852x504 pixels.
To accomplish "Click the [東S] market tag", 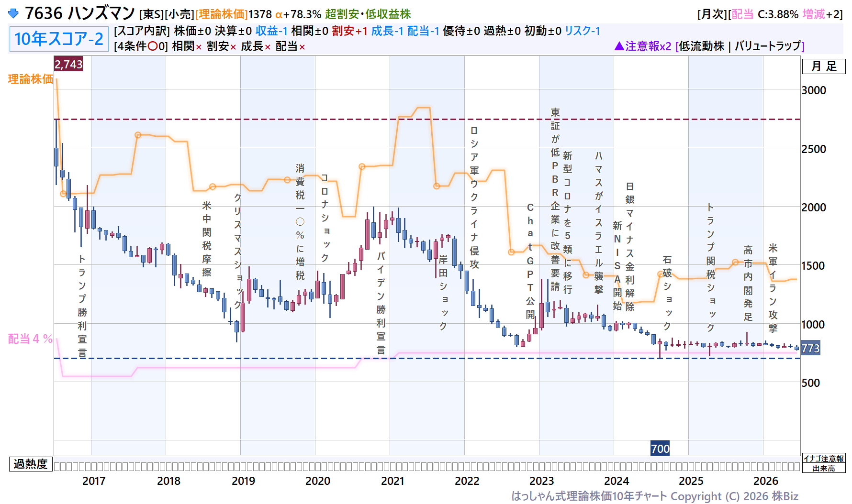I will pos(152,14).
